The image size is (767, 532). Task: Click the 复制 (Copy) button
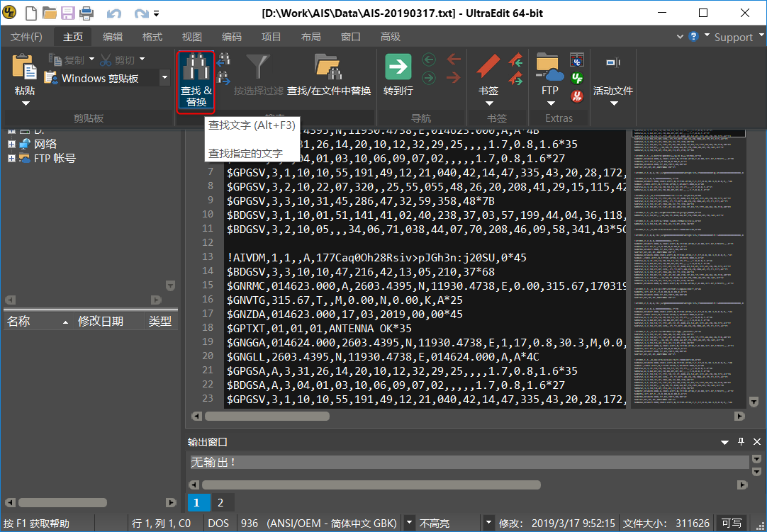(67, 60)
